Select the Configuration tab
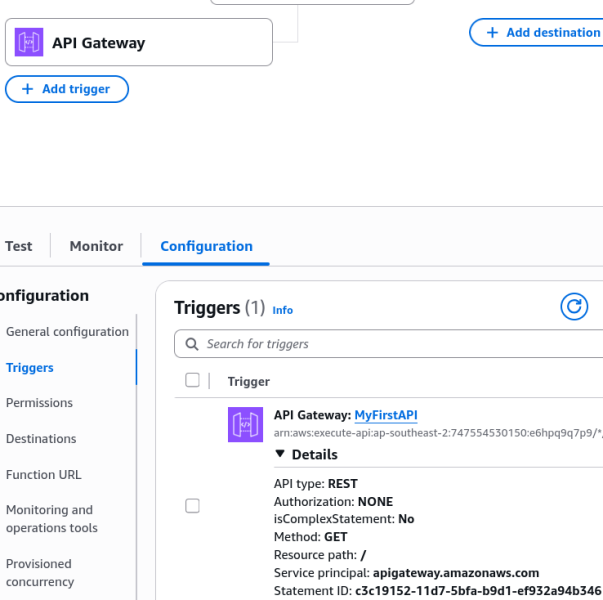The width and height of the screenshot is (603, 600). pyautogui.click(x=206, y=246)
